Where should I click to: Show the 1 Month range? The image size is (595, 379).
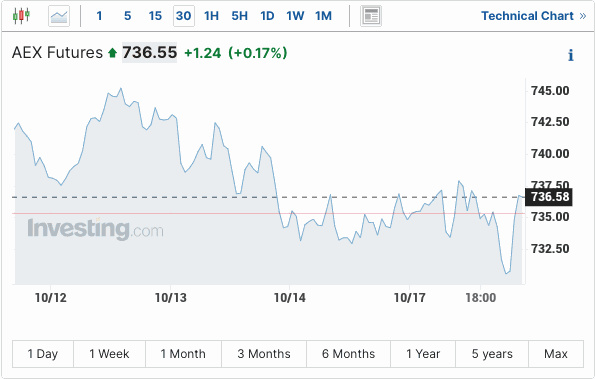point(183,354)
